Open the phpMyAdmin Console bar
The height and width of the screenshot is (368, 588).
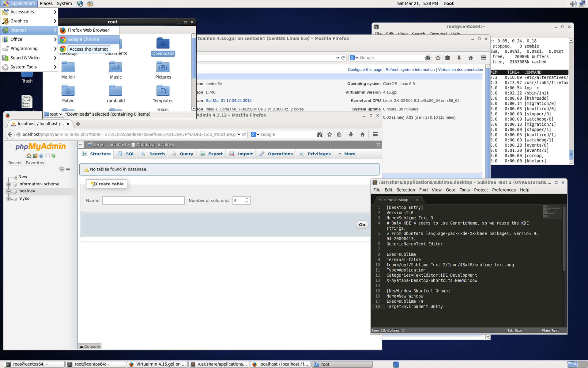point(90,347)
